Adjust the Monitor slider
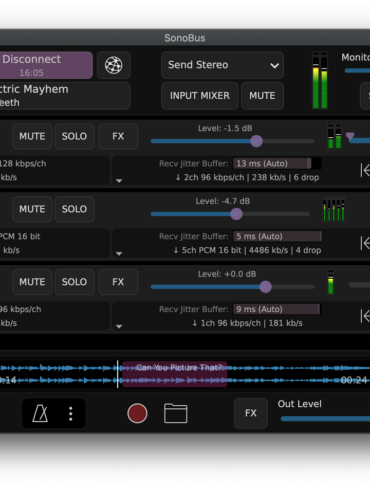The image size is (370, 490). pyautogui.click(x=357, y=71)
